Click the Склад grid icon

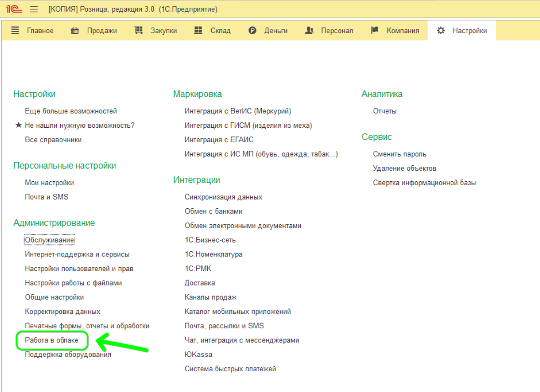click(x=198, y=31)
